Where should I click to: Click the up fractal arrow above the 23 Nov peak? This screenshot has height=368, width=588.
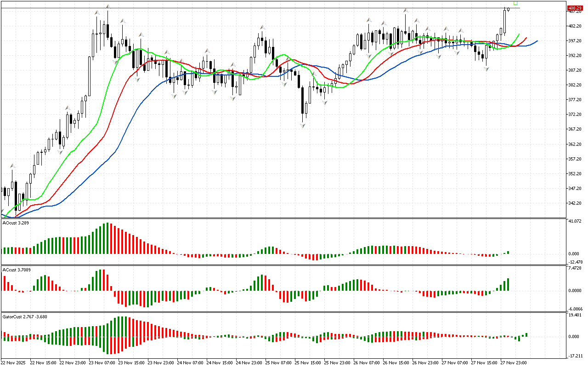[108, 6]
